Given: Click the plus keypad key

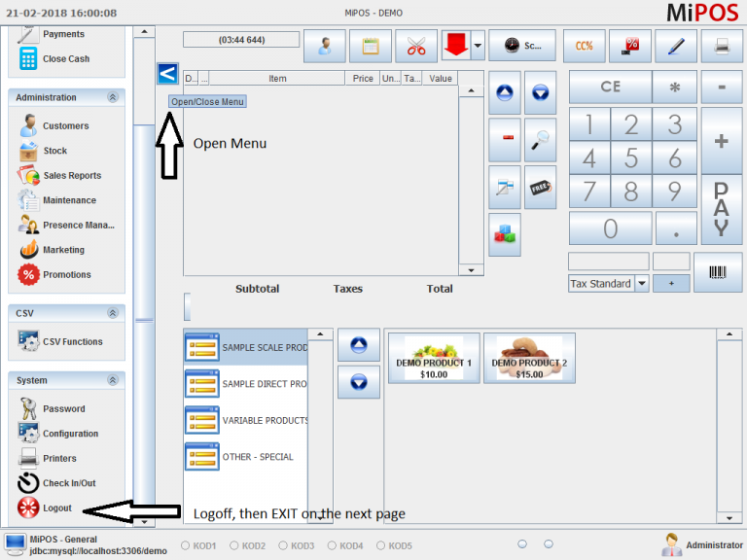Looking at the screenshot, I should (x=722, y=141).
